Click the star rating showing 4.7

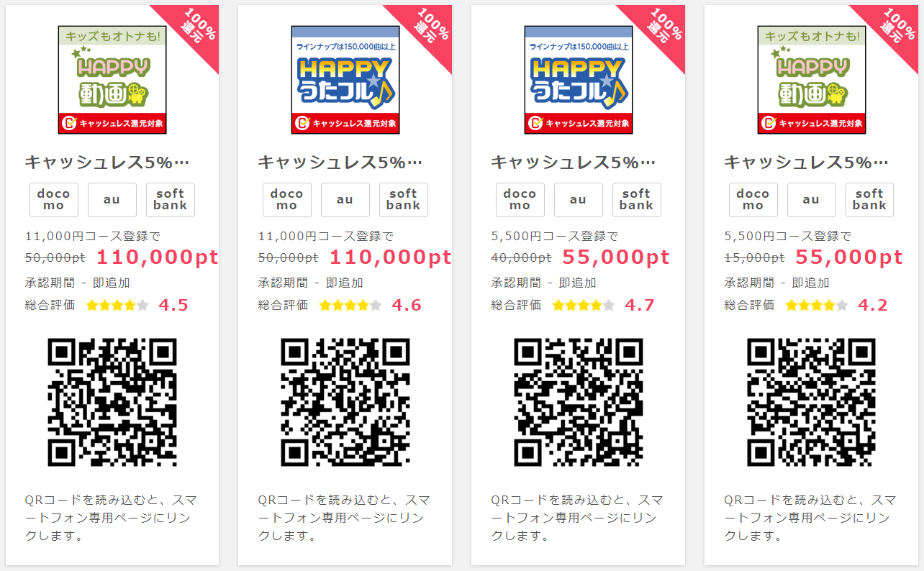(584, 305)
